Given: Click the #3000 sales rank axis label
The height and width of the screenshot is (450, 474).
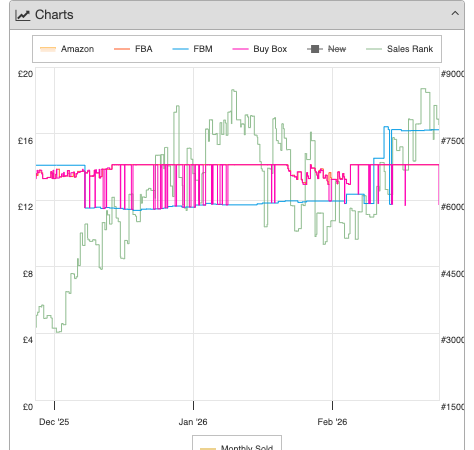Looking at the screenshot, I should (x=452, y=340).
